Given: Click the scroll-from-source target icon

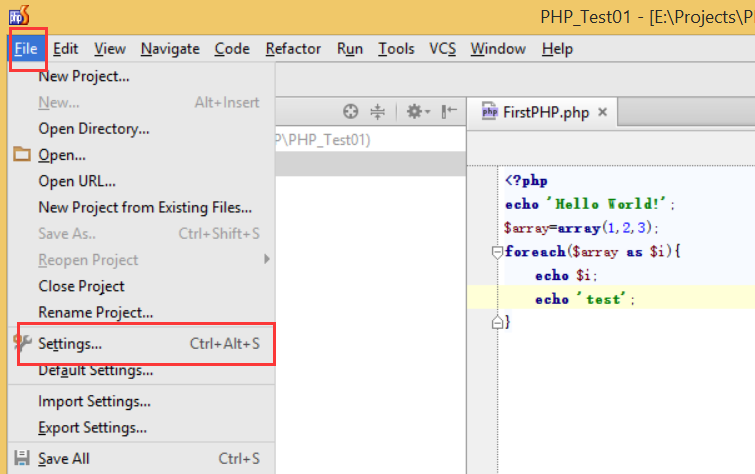Looking at the screenshot, I should [x=350, y=112].
